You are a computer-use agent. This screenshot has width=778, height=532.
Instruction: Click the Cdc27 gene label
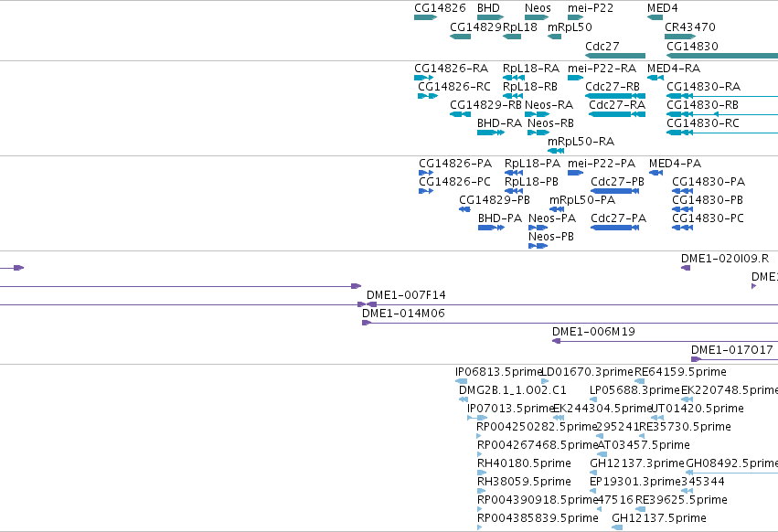(602, 46)
